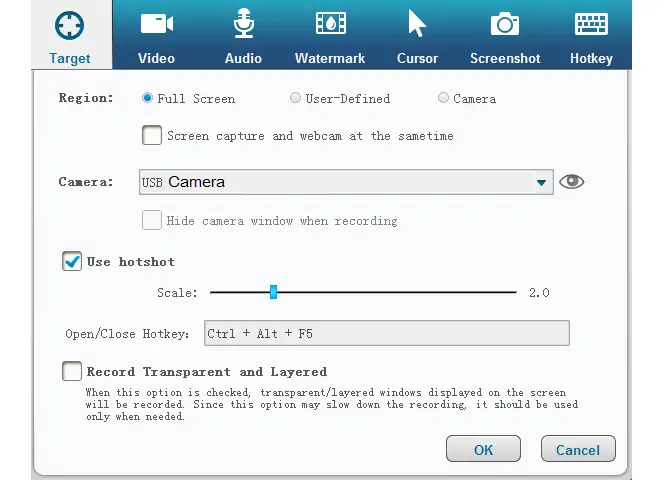Click the Screenshot camera icon
Viewport: 664px width, 480px height.
coord(505,24)
